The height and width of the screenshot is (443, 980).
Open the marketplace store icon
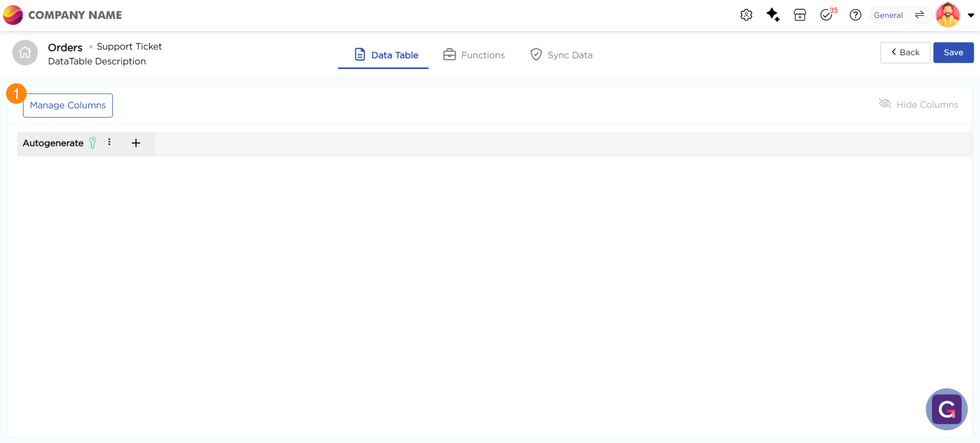[800, 15]
